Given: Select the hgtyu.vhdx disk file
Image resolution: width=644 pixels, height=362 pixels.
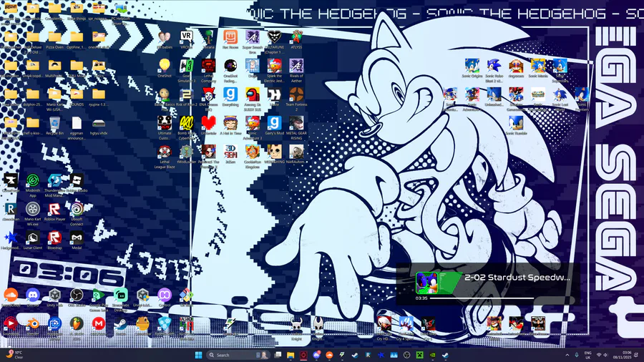Looking at the screenshot, I should (x=99, y=125).
